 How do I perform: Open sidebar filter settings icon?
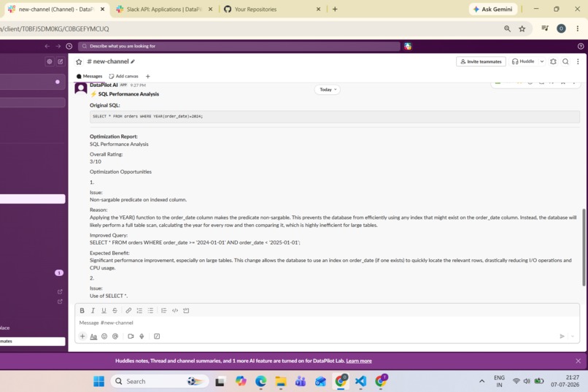pyautogui.click(x=50, y=61)
